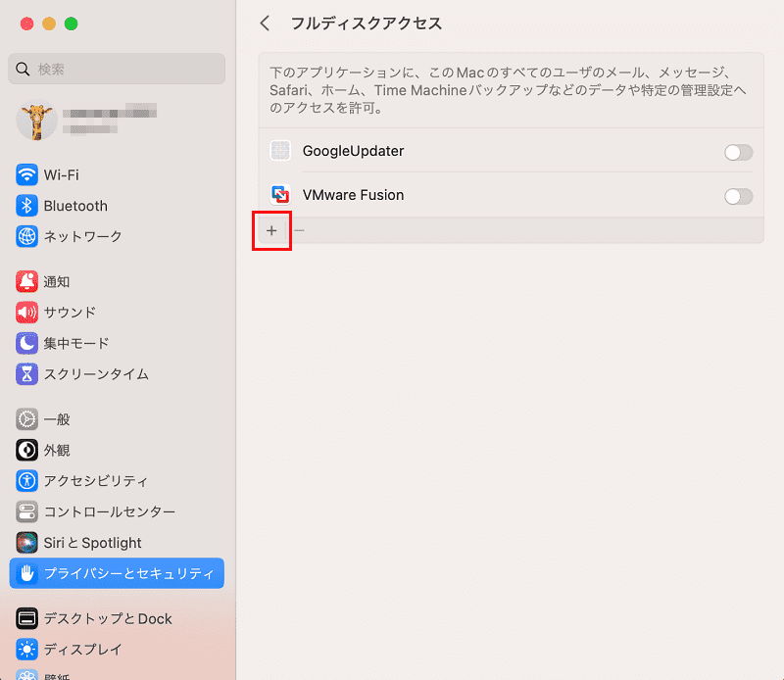This screenshot has height=680, width=784.
Task: Click the フルディスクアクセス title
Action: [366, 24]
